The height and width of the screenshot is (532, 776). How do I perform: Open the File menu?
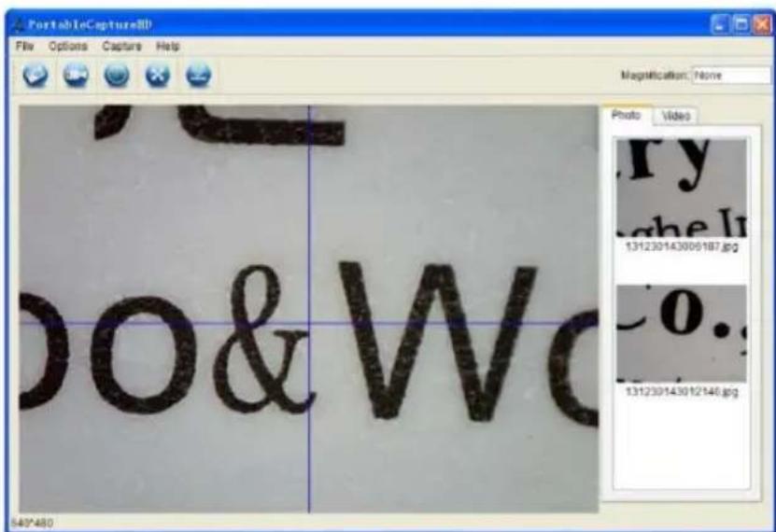(24, 47)
